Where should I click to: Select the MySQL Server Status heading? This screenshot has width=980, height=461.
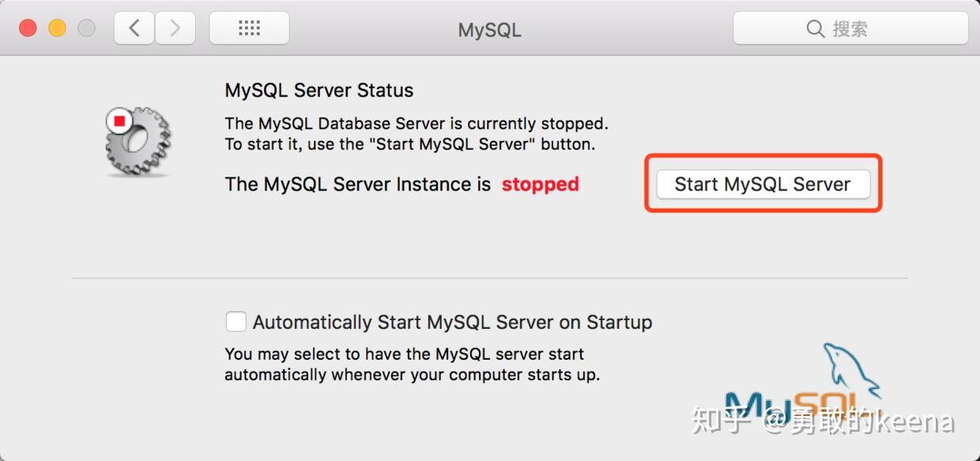(318, 90)
